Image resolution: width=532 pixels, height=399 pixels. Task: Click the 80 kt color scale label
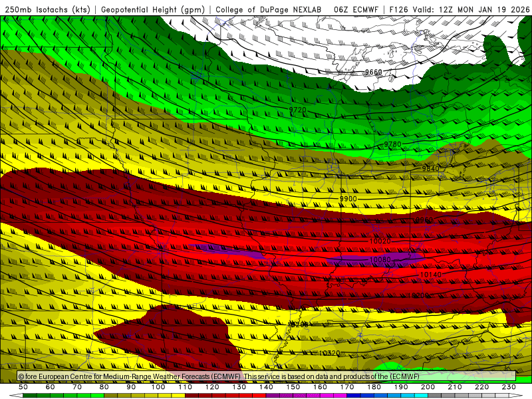point(104,387)
